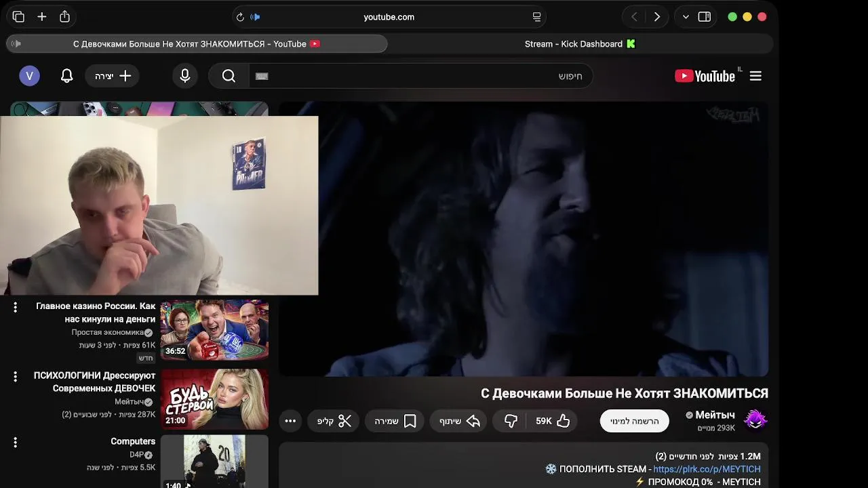Open options menu for ПСИХОЛОГИНИ video

point(15,376)
